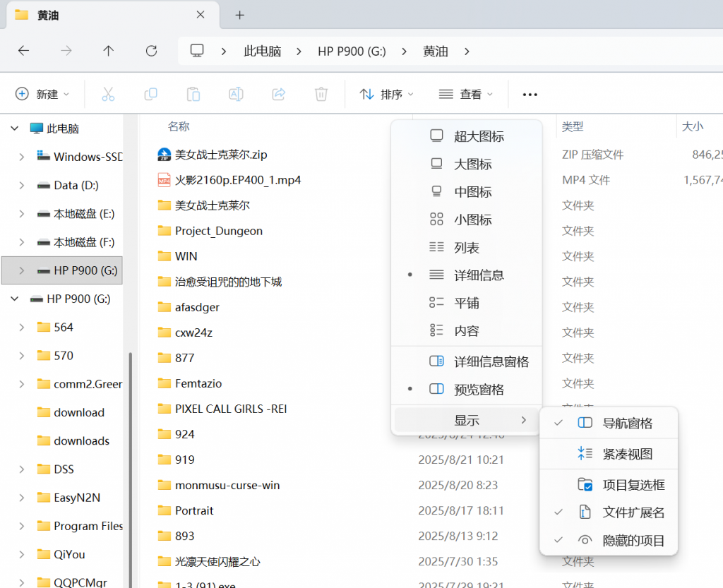Image resolution: width=723 pixels, height=588 pixels.
Task: Click the Share icon in the toolbar
Action: coord(279,93)
